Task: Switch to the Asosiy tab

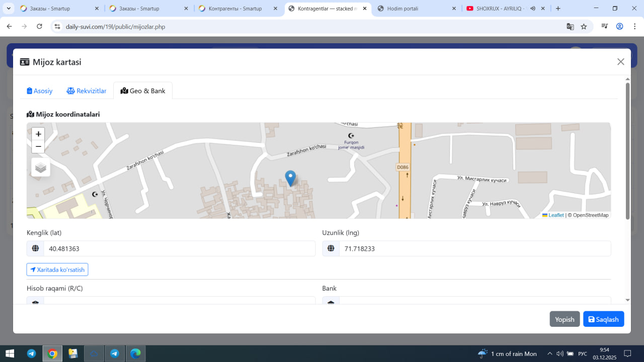Action: [40, 91]
